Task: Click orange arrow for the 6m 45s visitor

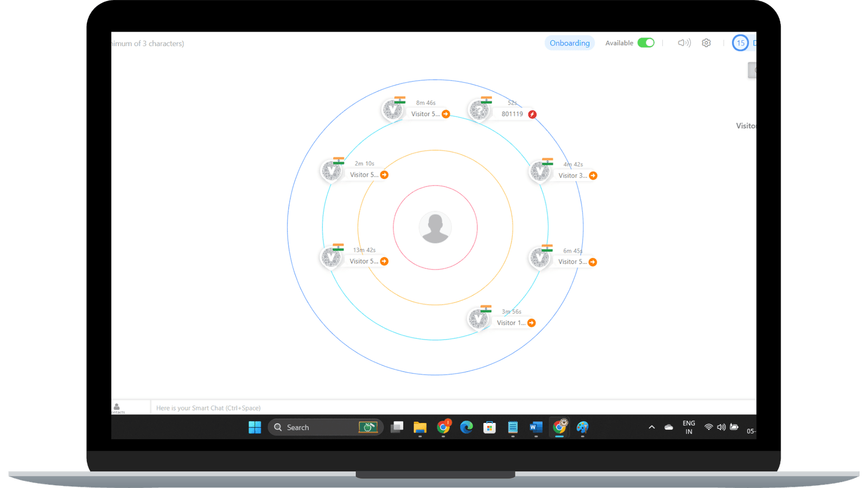Action: click(592, 262)
